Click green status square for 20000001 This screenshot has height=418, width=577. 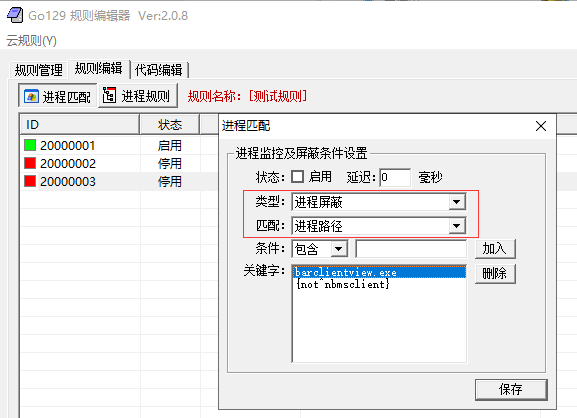[x=30, y=145]
